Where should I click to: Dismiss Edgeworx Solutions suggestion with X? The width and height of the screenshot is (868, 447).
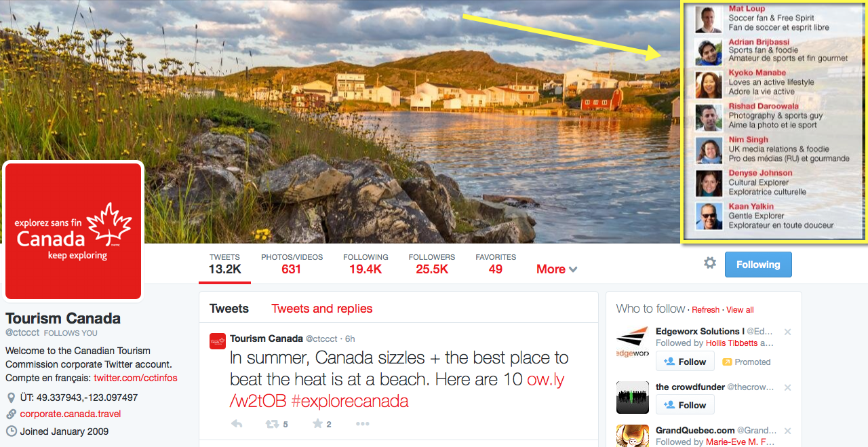pyautogui.click(x=787, y=332)
